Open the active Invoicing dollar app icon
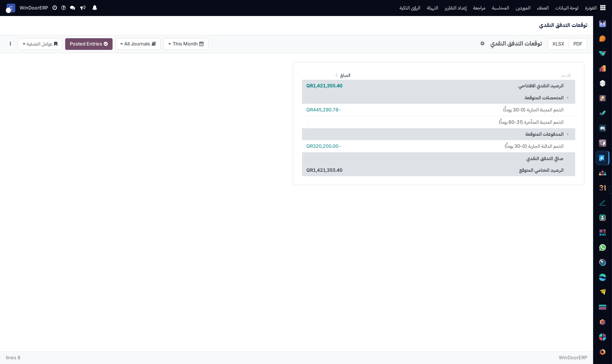The width and height of the screenshot is (612, 364). coord(602,158)
